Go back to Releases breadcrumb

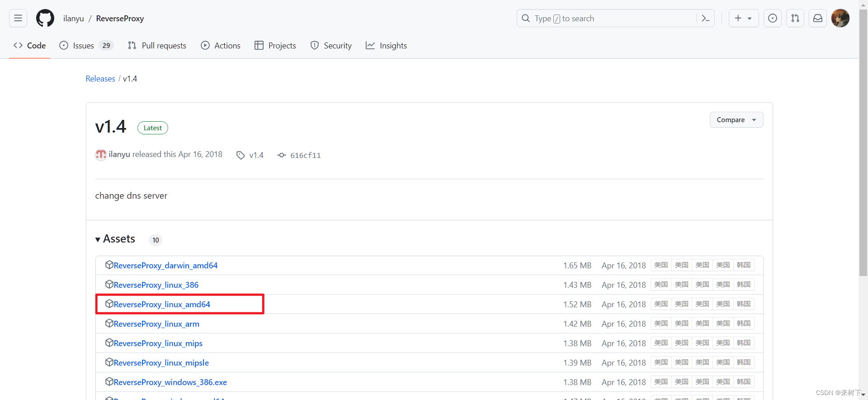click(x=100, y=79)
